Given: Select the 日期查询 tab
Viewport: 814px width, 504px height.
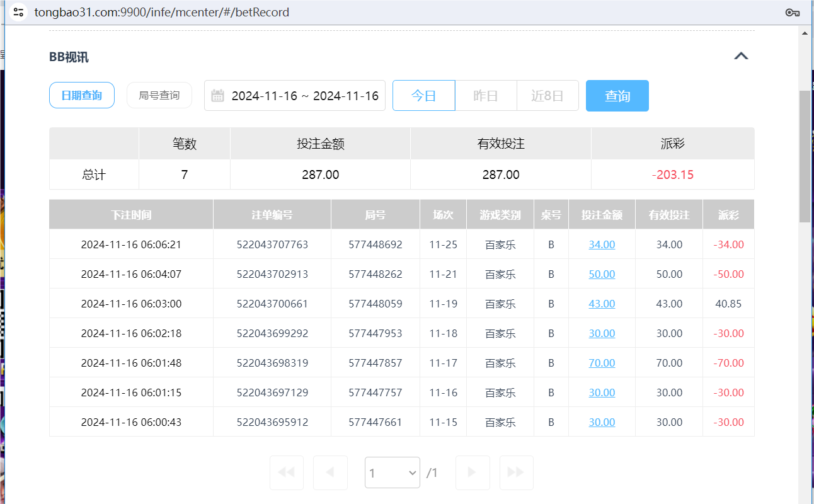Looking at the screenshot, I should (x=81, y=95).
